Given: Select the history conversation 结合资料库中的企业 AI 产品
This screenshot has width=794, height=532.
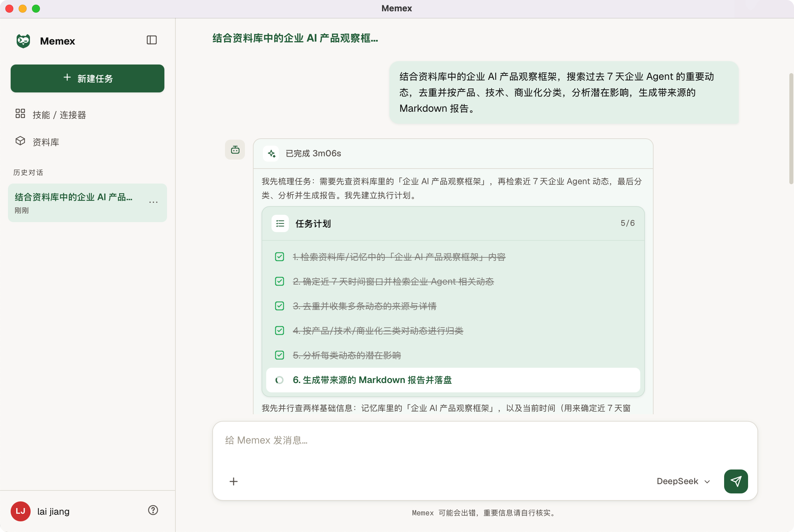Looking at the screenshot, I should (87, 203).
